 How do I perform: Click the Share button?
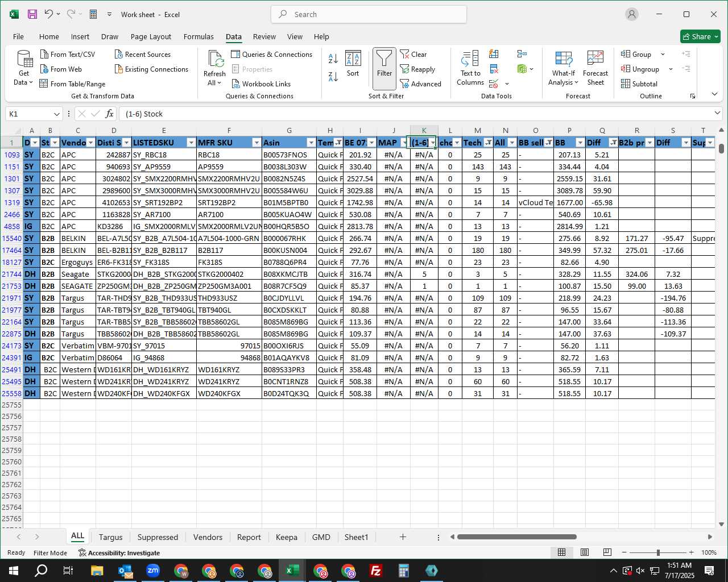click(700, 36)
